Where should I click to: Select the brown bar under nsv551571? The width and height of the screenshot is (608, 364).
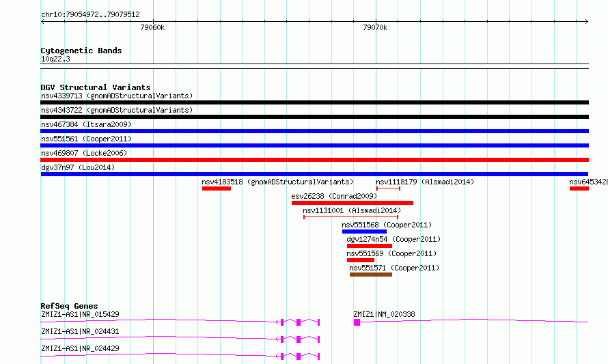click(x=371, y=275)
